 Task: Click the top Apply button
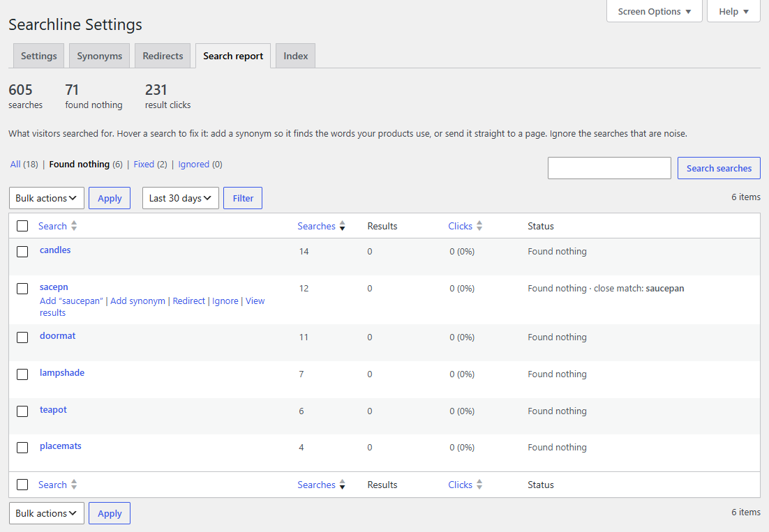(110, 198)
